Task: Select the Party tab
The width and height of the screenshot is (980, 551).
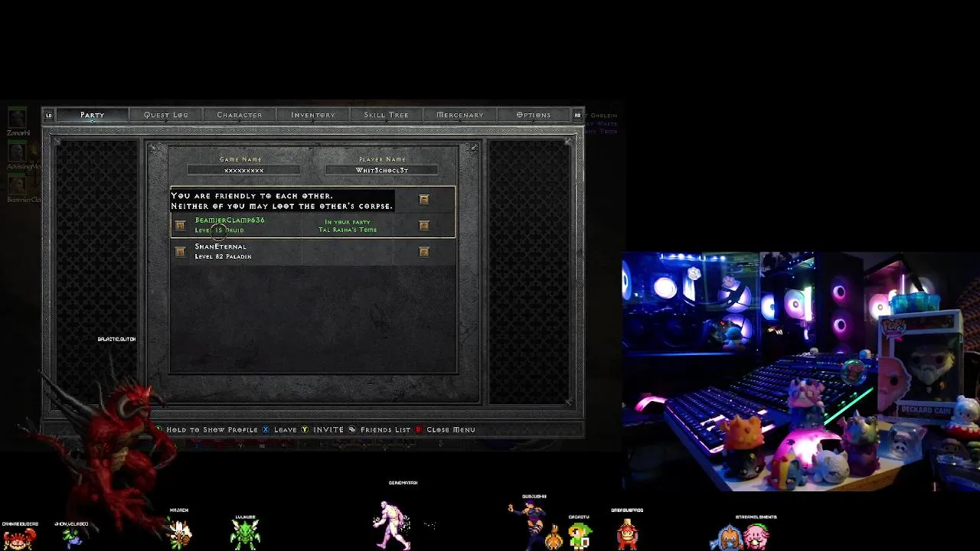Action: (93, 115)
